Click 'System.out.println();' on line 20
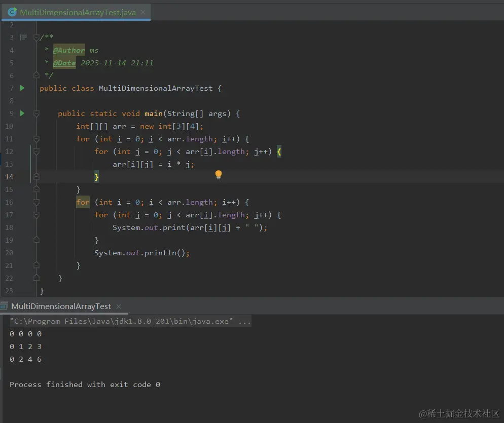504x423 pixels. pyautogui.click(x=142, y=253)
